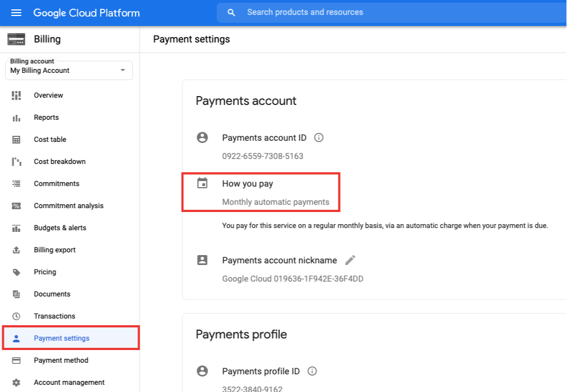Click the Documents icon
Screen dimensions: 567x392
tap(16, 294)
